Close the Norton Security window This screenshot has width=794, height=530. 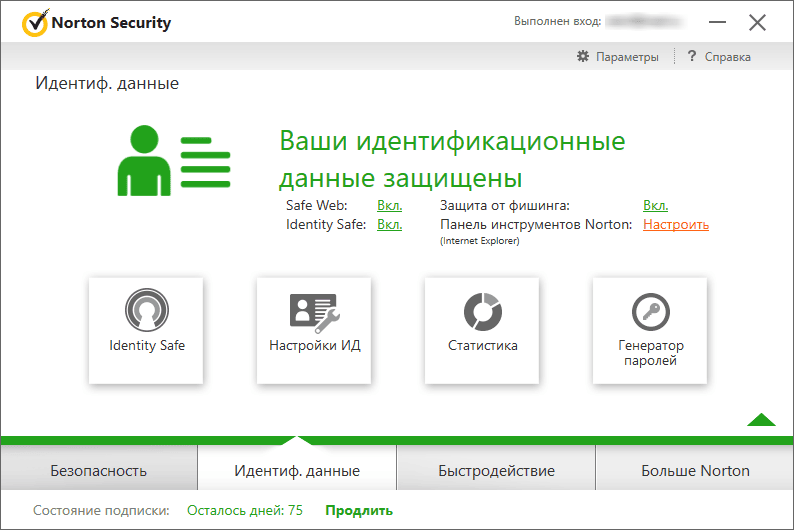[x=758, y=22]
